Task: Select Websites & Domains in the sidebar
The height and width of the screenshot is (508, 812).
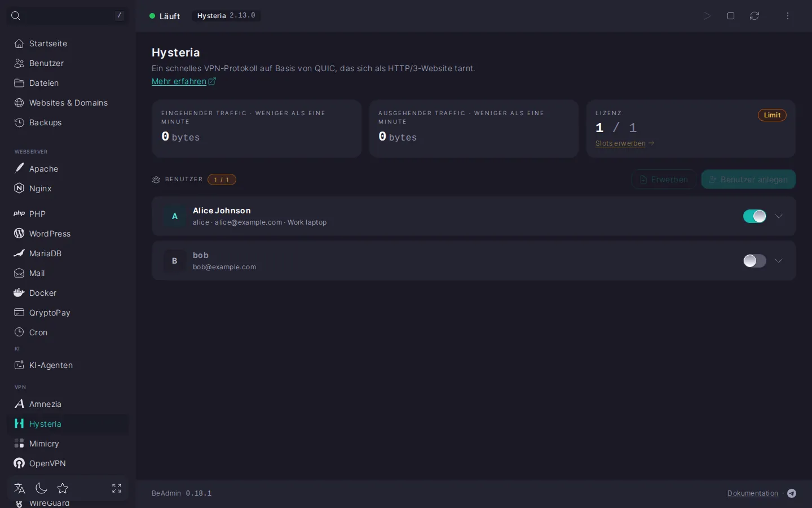Action: [68, 103]
